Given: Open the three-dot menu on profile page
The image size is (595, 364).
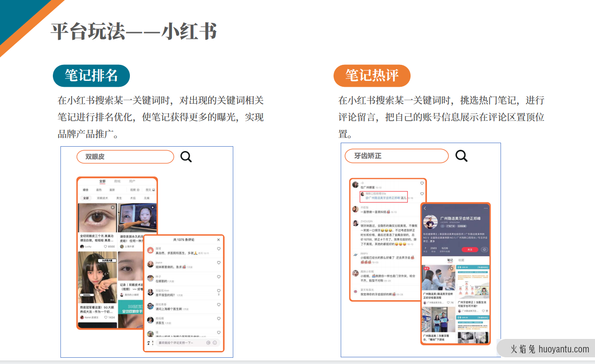Looking at the screenshot, I should point(486,208).
